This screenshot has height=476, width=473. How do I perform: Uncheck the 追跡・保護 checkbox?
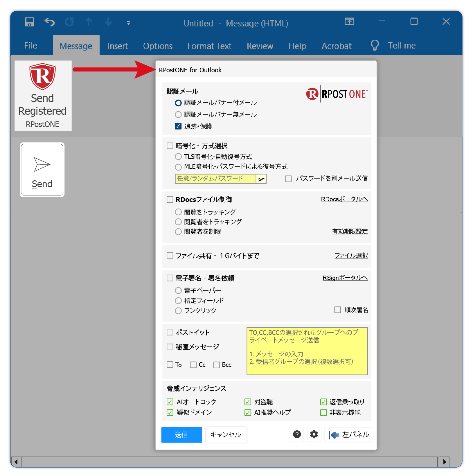(178, 126)
